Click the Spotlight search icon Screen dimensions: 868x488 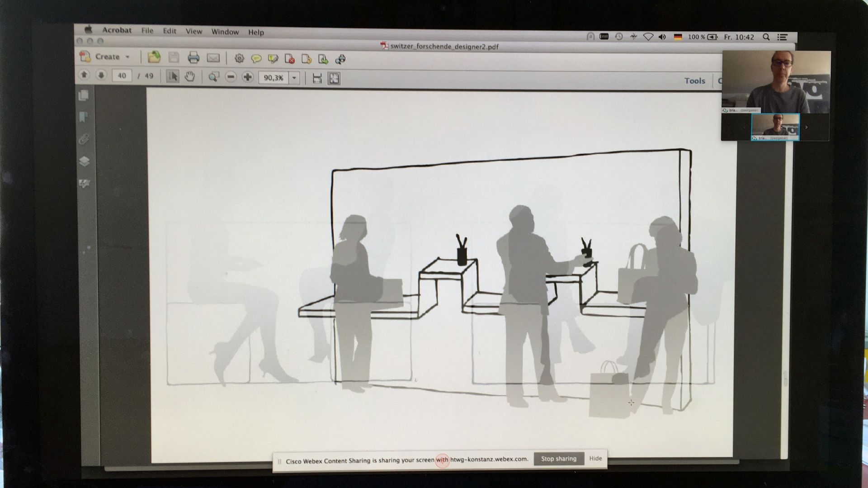[766, 37]
